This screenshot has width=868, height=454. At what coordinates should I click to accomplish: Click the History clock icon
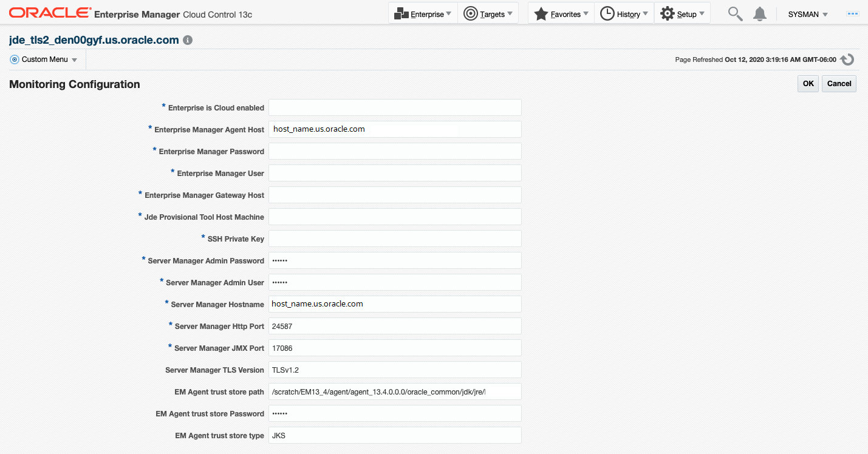pyautogui.click(x=607, y=13)
